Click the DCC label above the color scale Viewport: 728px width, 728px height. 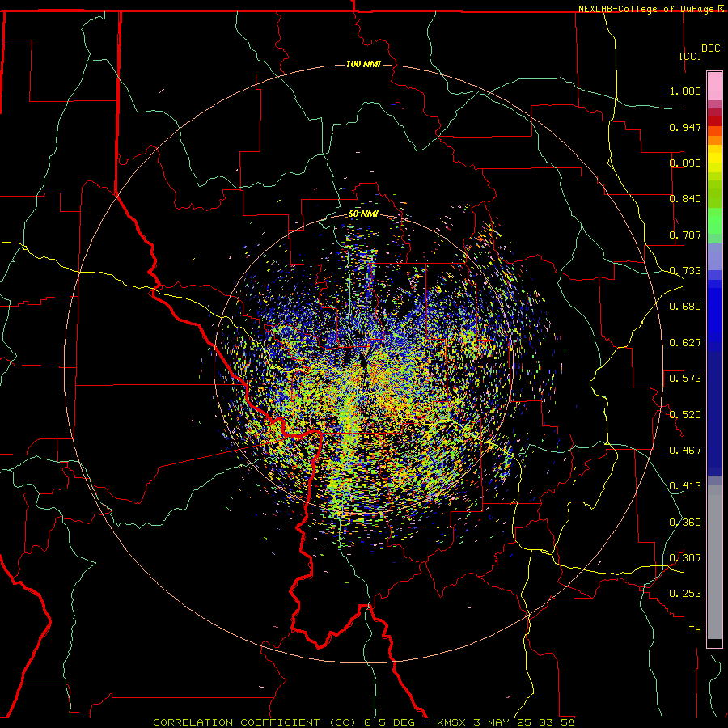[710, 49]
